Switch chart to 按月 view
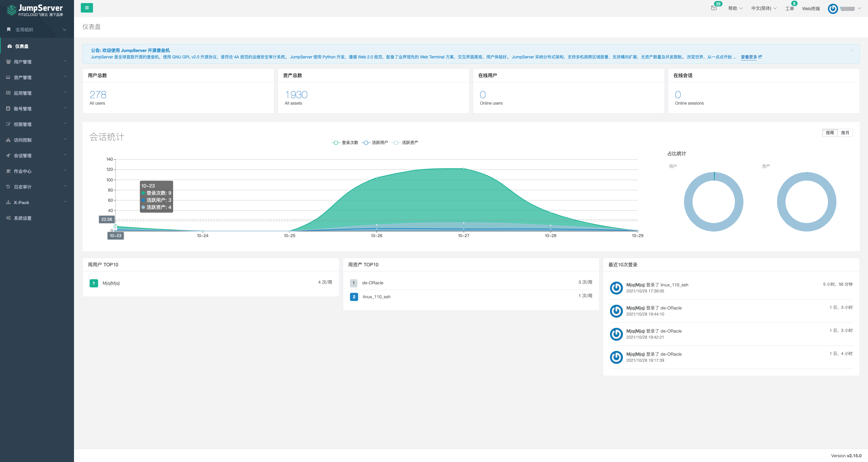The image size is (868, 462). coord(845,133)
